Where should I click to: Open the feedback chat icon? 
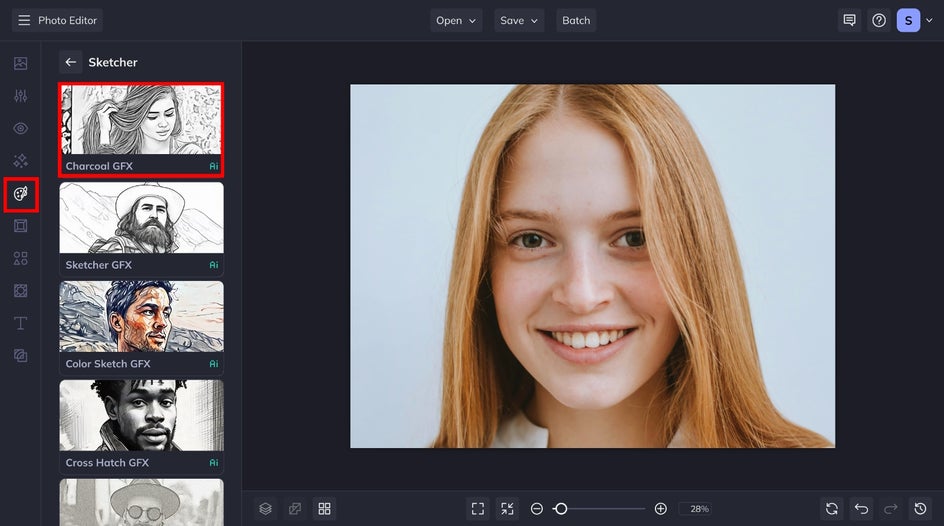pos(849,20)
